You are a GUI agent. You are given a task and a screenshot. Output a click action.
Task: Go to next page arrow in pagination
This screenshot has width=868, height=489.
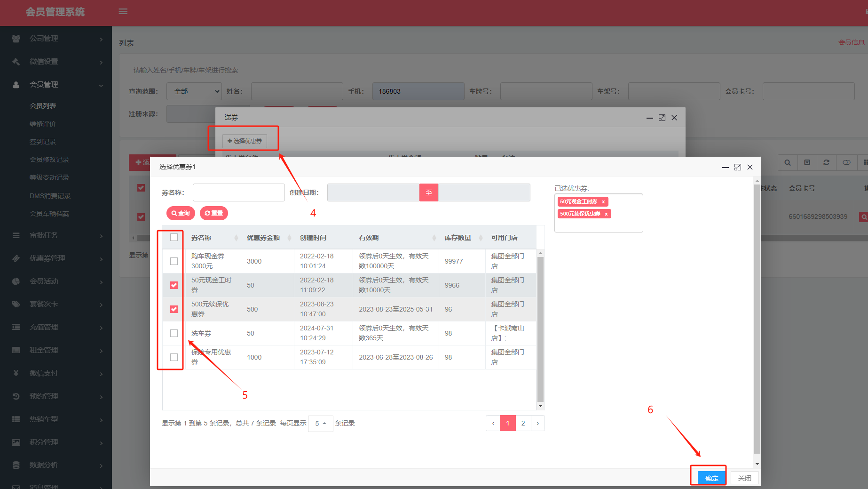pyautogui.click(x=538, y=423)
